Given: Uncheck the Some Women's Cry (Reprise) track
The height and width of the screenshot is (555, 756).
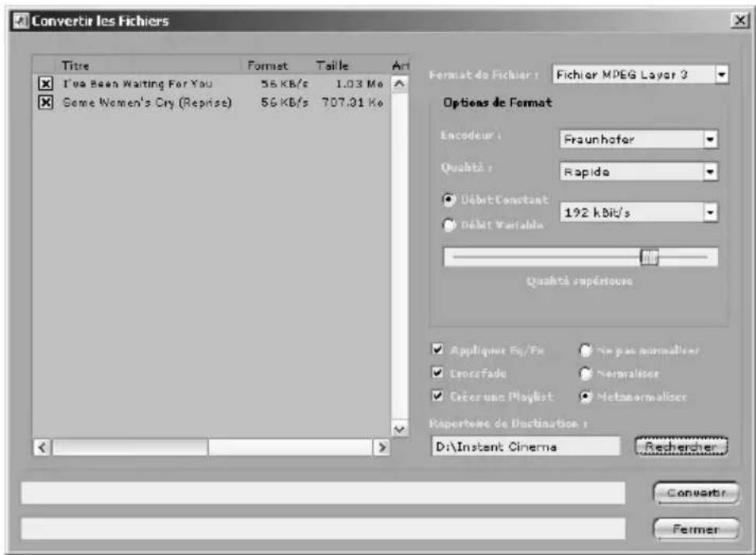Looking at the screenshot, I should pos(45,103).
